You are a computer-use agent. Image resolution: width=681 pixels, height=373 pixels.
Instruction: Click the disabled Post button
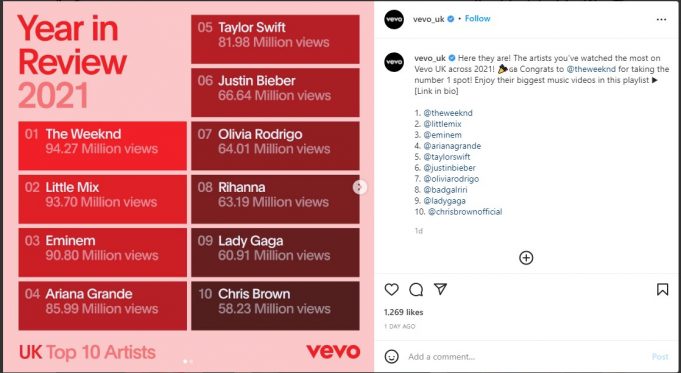click(x=660, y=356)
